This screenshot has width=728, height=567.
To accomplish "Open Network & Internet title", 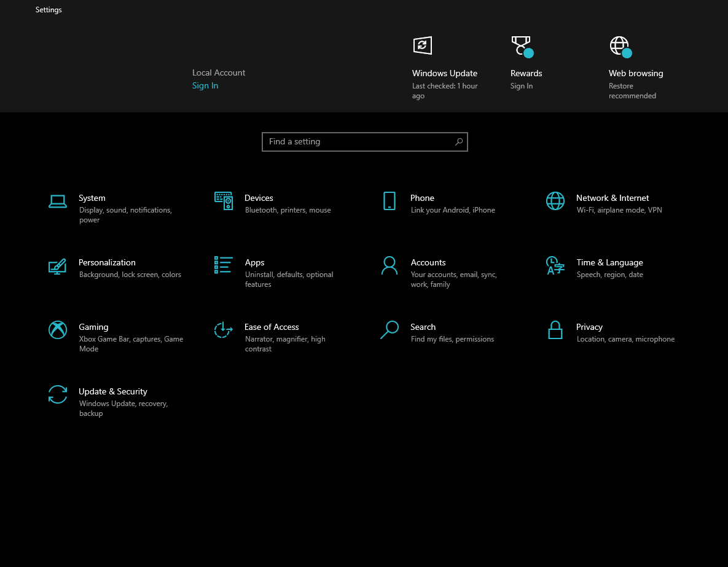I will coord(613,198).
